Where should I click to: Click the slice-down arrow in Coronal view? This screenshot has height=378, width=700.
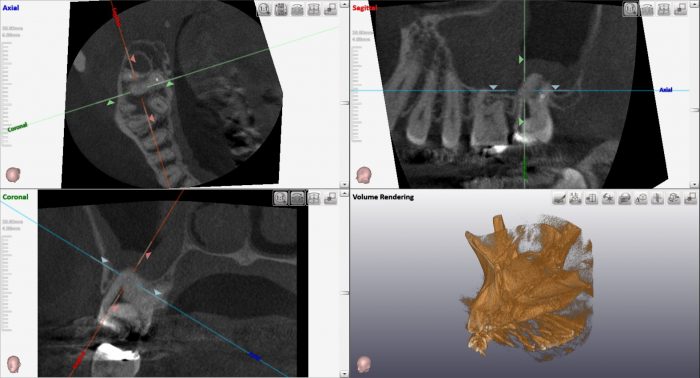click(x=344, y=374)
